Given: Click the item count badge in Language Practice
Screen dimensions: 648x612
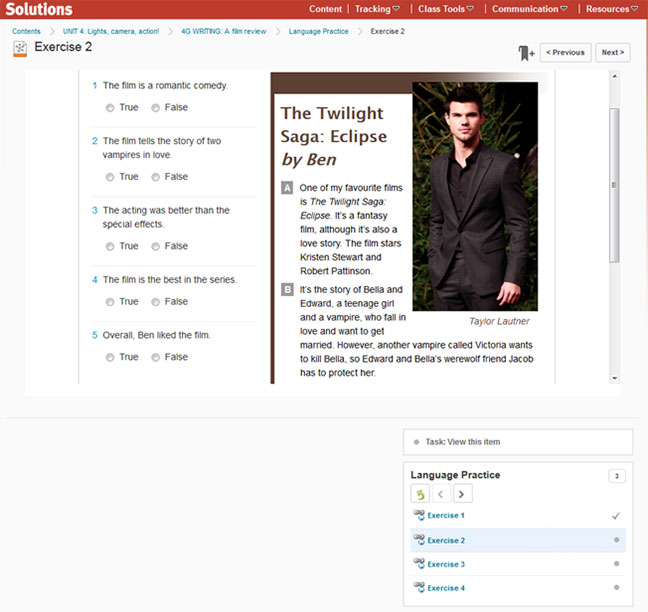Looking at the screenshot, I should (x=617, y=476).
